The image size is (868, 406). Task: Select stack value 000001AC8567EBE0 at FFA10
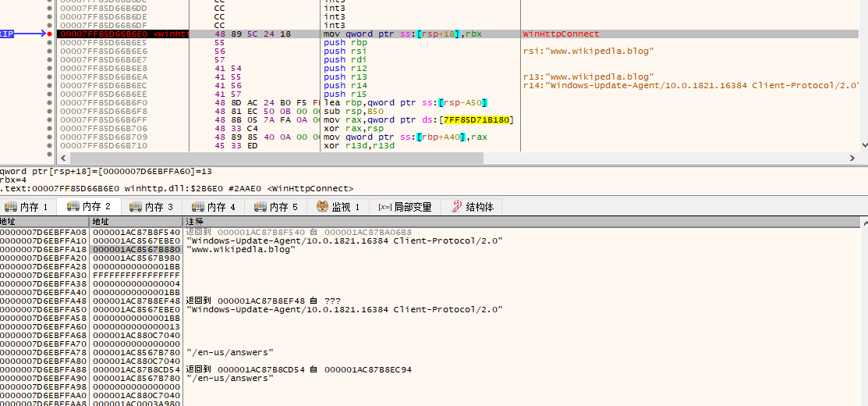[136, 241]
